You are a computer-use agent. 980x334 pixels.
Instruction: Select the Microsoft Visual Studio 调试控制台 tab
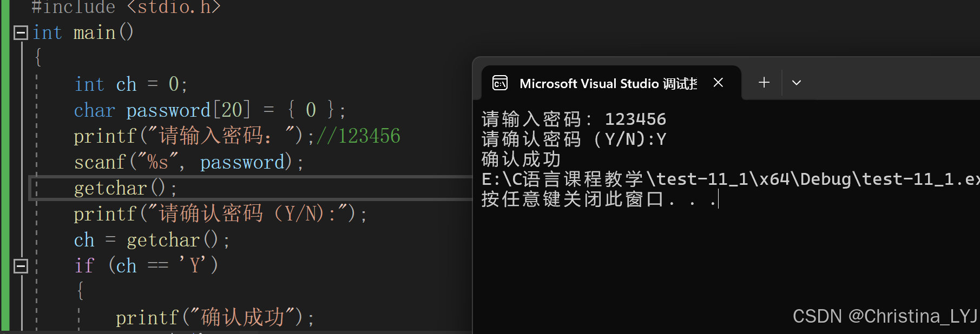(606, 83)
